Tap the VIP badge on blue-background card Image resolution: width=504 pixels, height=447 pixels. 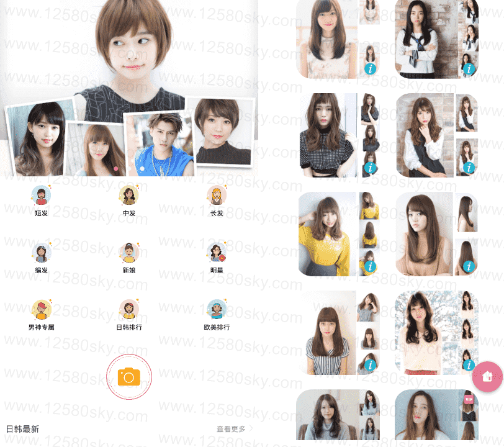click(469, 400)
